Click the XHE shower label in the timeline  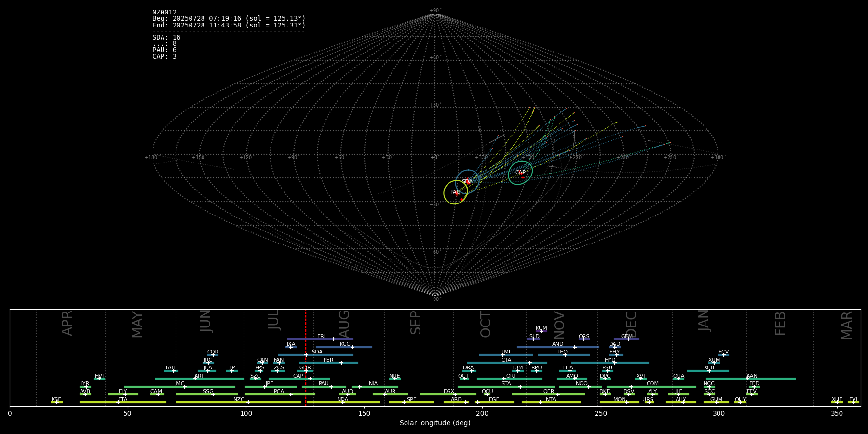[x=837, y=400]
